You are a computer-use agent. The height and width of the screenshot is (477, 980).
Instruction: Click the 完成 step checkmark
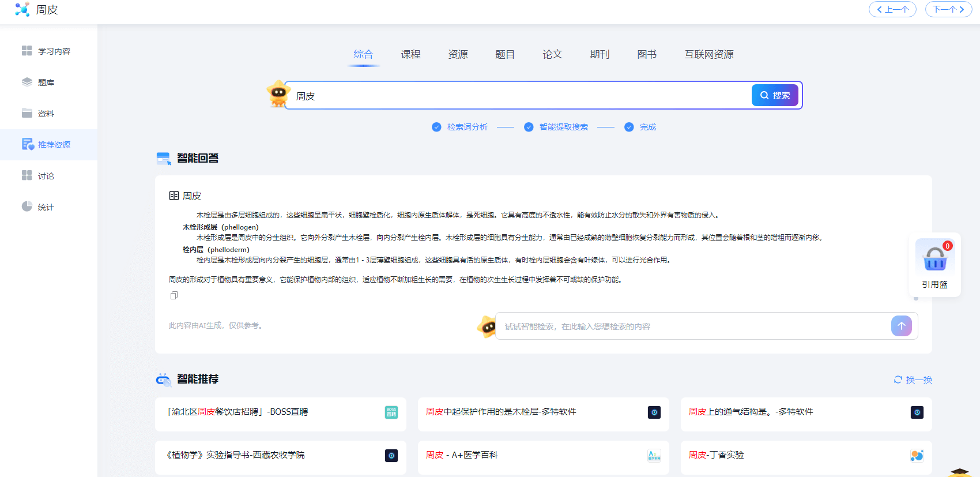(629, 127)
